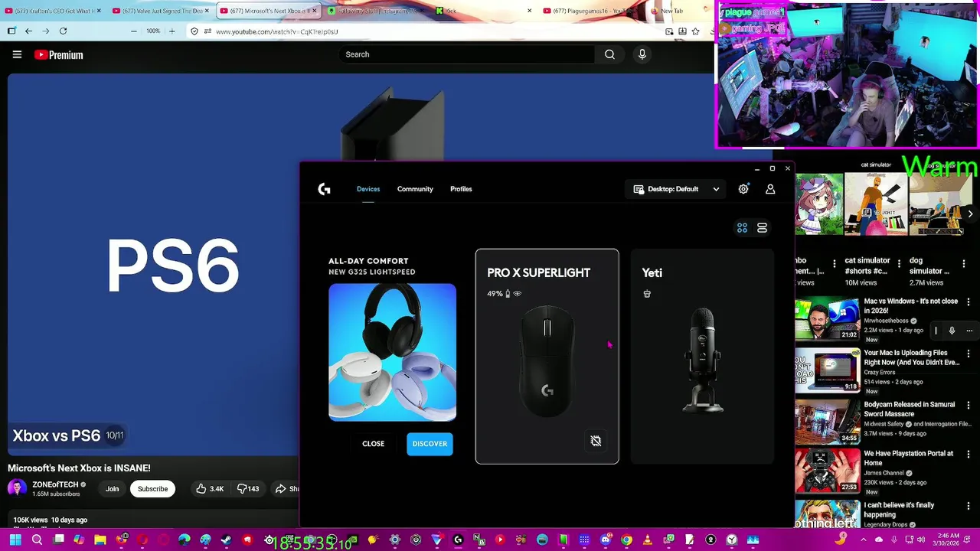Image resolution: width=980 pixels, height=551 pixels.
Task: Switch to Plaguegames16 YouTube tab
Action: pos(590,11)
